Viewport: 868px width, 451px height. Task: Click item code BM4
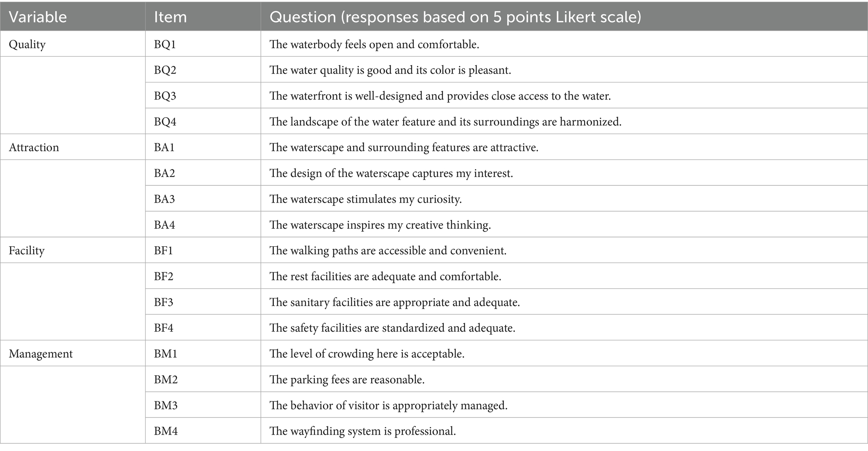[x=166, y=431]
